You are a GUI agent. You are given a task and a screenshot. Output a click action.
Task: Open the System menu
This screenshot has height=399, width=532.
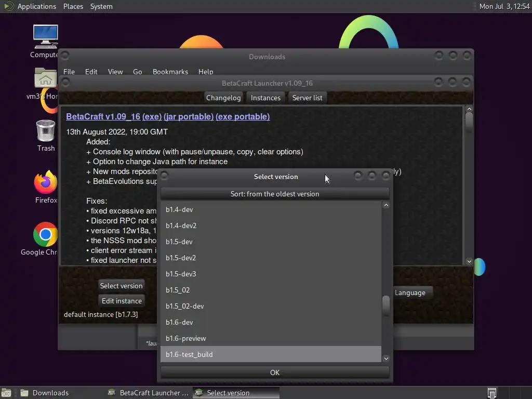click(x=101, y=6)
